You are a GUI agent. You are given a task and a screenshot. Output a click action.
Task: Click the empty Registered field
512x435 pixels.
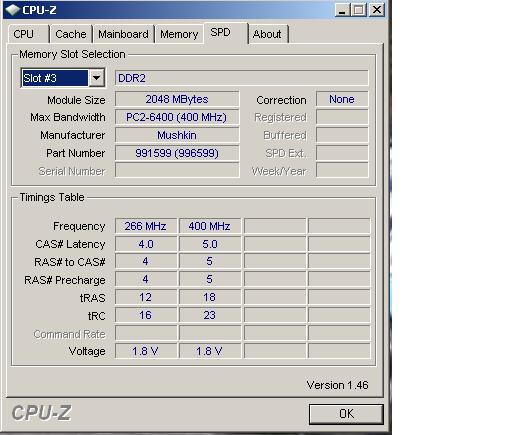tap(342, 117)
